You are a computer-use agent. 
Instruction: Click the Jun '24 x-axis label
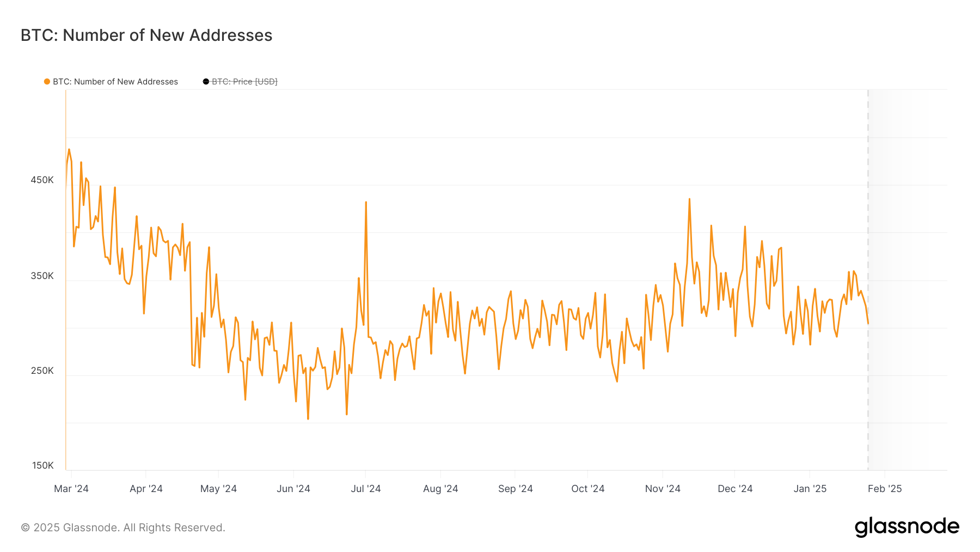(x=293, y=489)
